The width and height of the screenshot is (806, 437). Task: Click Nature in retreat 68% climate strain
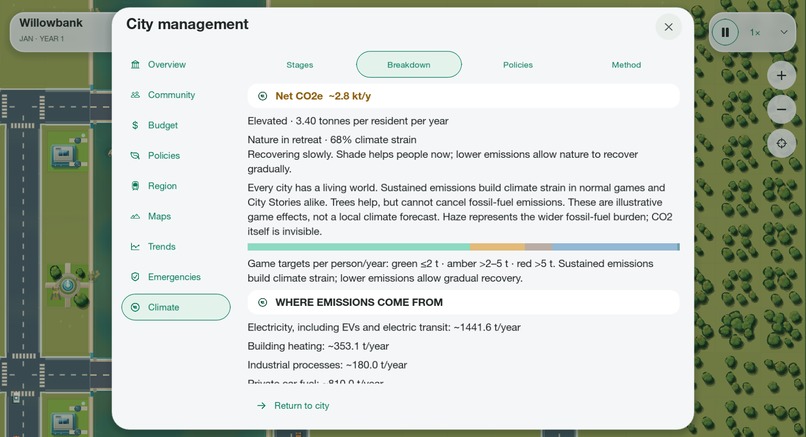[332, 140]
